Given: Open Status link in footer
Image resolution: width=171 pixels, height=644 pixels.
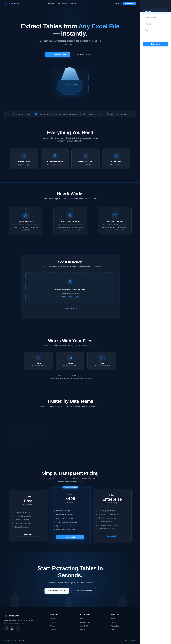Looking at the screenshot, I should pyautogui.click(x=83, y=630).
